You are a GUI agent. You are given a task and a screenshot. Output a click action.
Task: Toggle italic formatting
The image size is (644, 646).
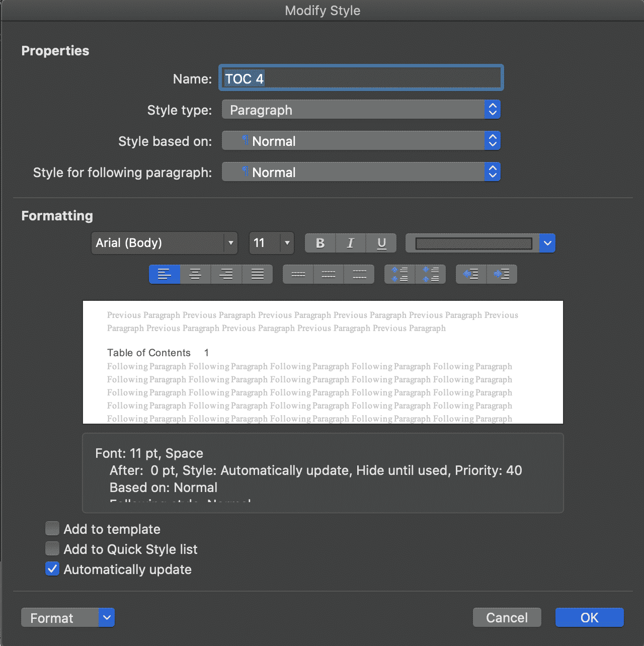350,243
